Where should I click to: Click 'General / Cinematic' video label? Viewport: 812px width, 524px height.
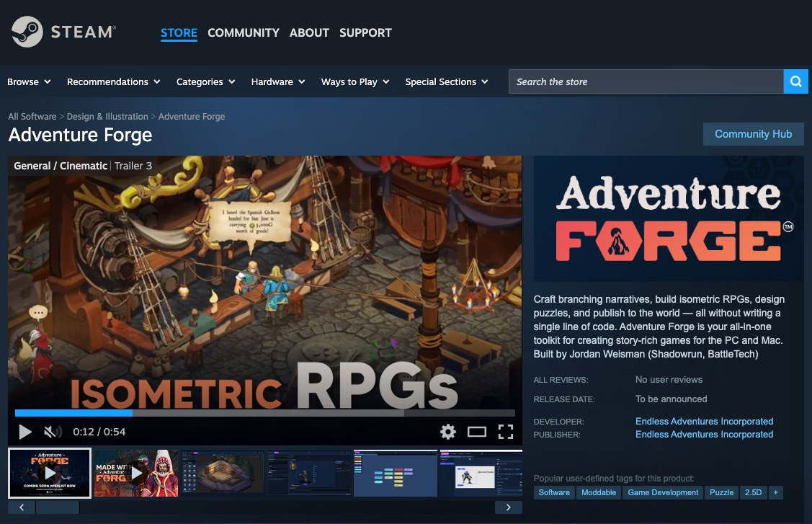[61, 166]
